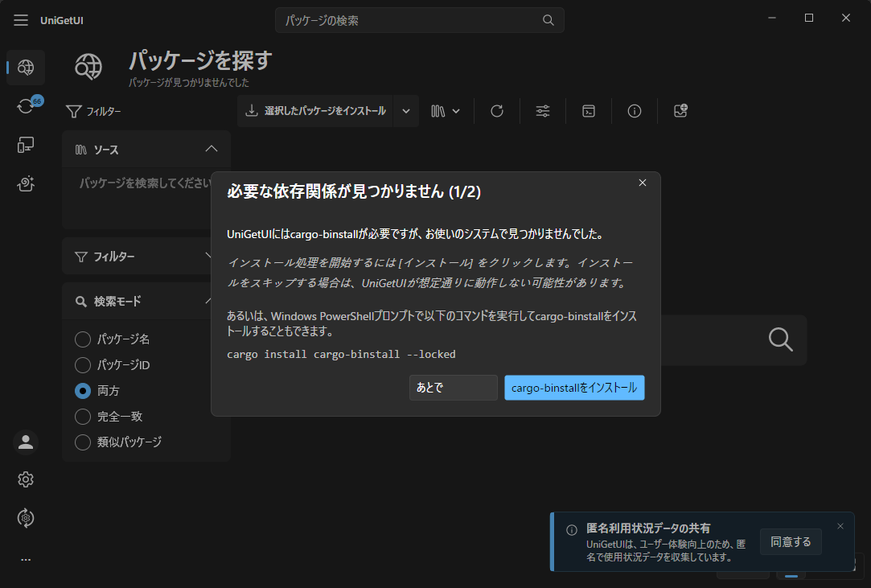Open the Settings gear in sidebar
This screenshot has height=588, width=871.
click(x=26, y=479)
